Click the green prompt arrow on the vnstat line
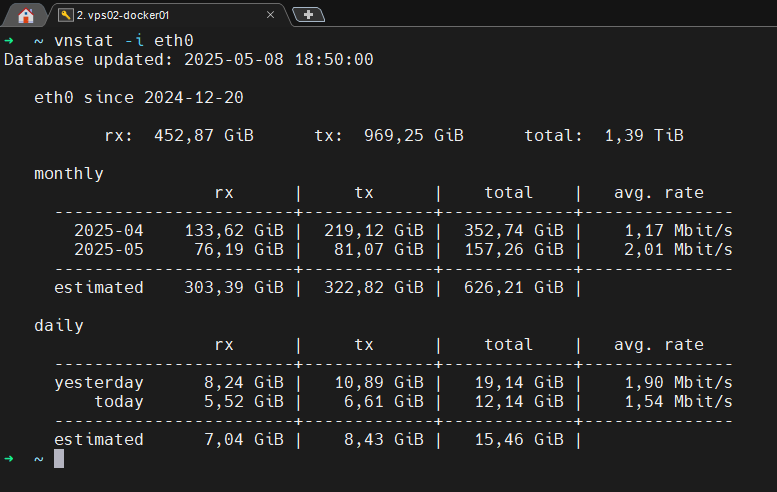Screen dimensions: 777x492 pyautogui.click(x=9, y=40)
